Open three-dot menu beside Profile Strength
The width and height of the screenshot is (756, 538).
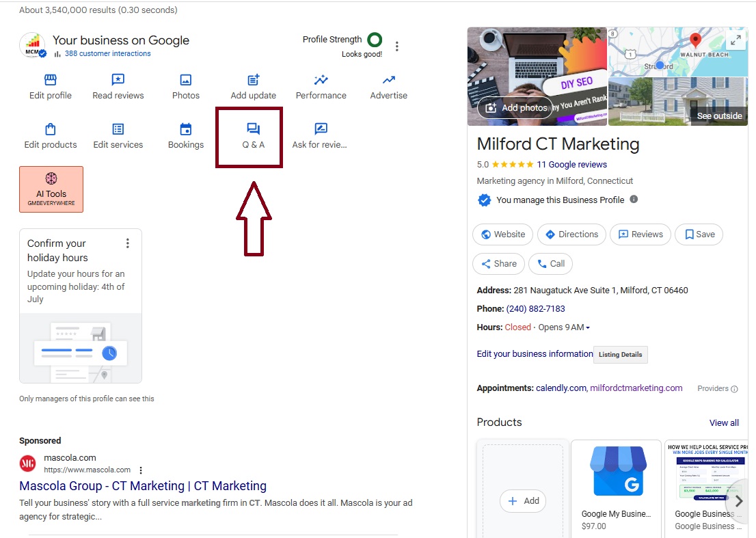click(x=397, y=46)
